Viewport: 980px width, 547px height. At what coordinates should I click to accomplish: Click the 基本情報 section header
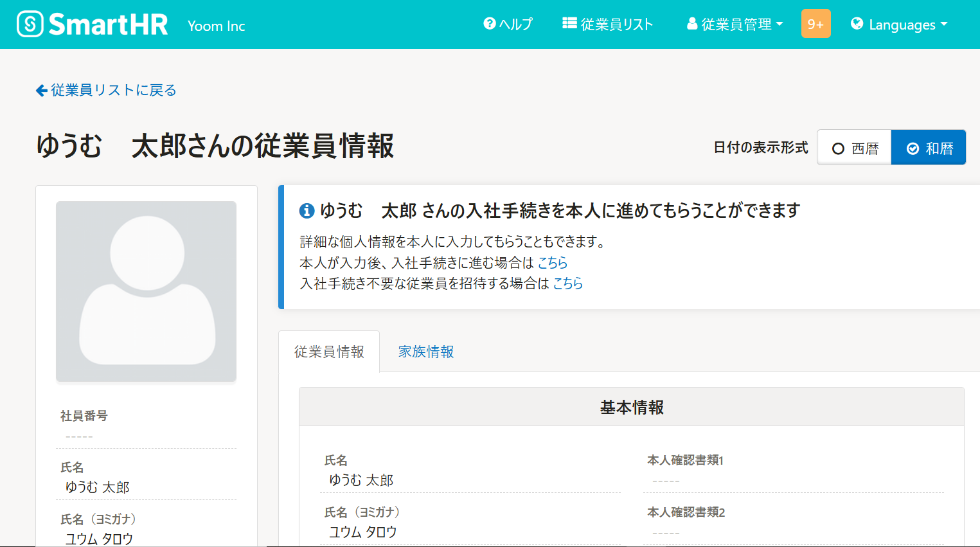coord(632,408)
